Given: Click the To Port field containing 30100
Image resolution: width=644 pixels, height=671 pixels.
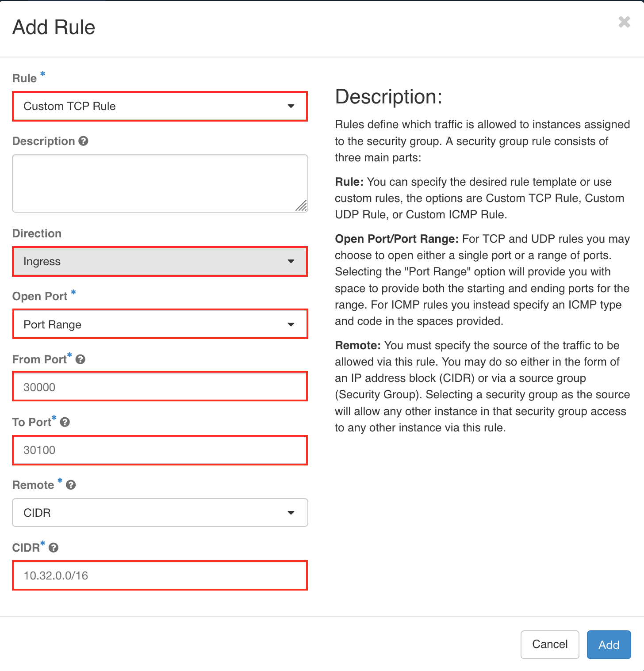Looking at the screenshot, I should [x=160, y=450].
